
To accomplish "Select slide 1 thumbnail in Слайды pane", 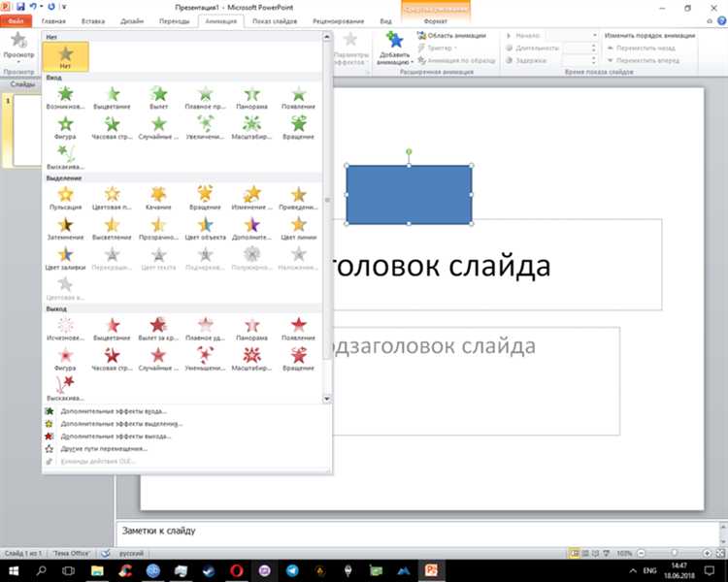I will (x=27, y=130).
